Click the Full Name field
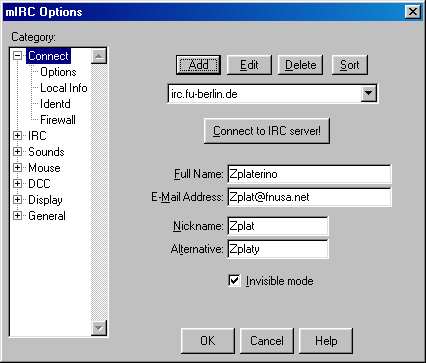This screenshot has height=363, width=426. (x=309, y=174)
